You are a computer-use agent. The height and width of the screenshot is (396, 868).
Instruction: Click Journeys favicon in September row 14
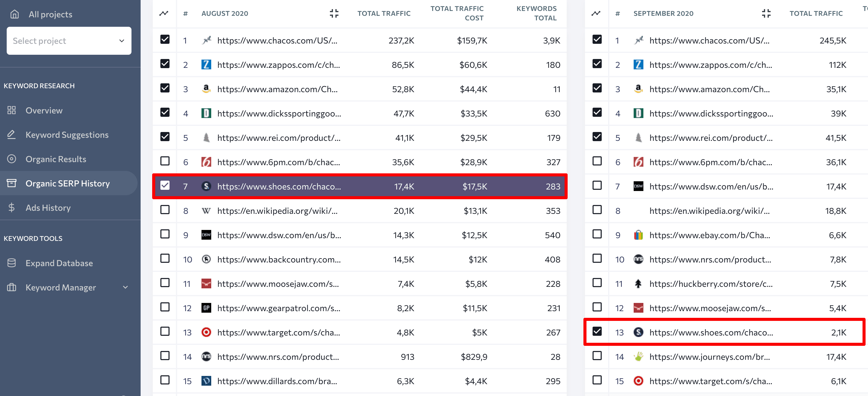click(638, 356)
